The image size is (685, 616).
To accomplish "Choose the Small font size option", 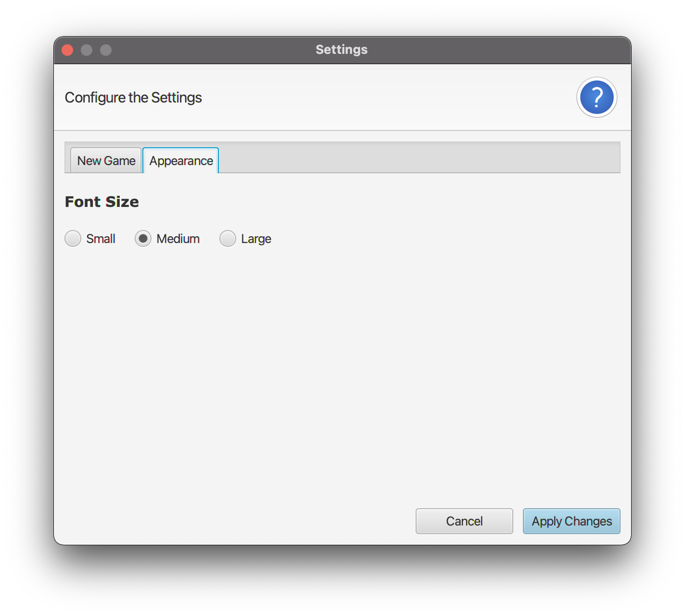I will 73,238.
